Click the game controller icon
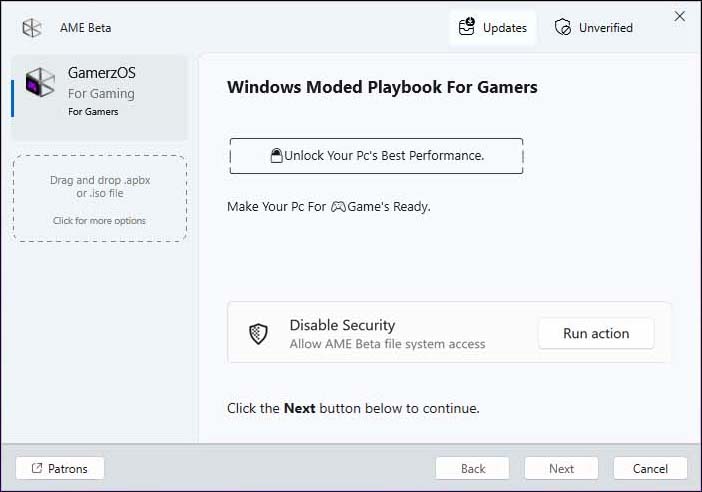This screenshot has width=702, height=492. pos(338,207)
